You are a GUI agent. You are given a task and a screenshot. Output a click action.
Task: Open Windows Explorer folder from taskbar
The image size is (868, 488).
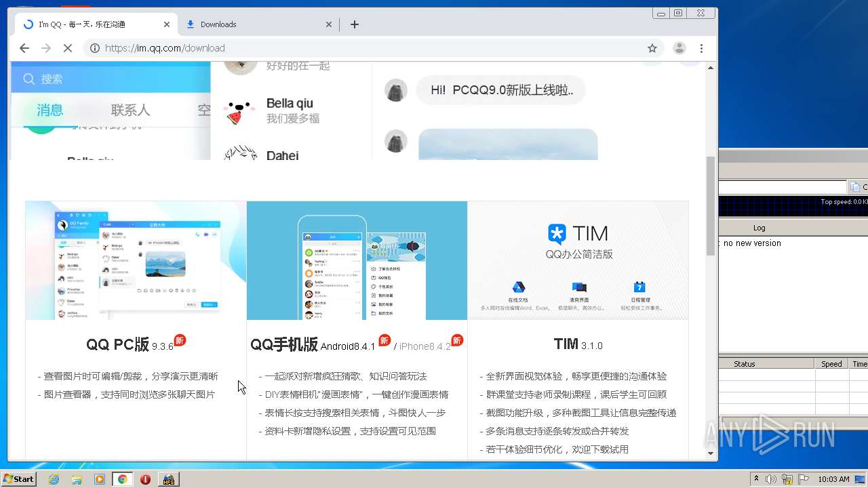tap(77, 479)
